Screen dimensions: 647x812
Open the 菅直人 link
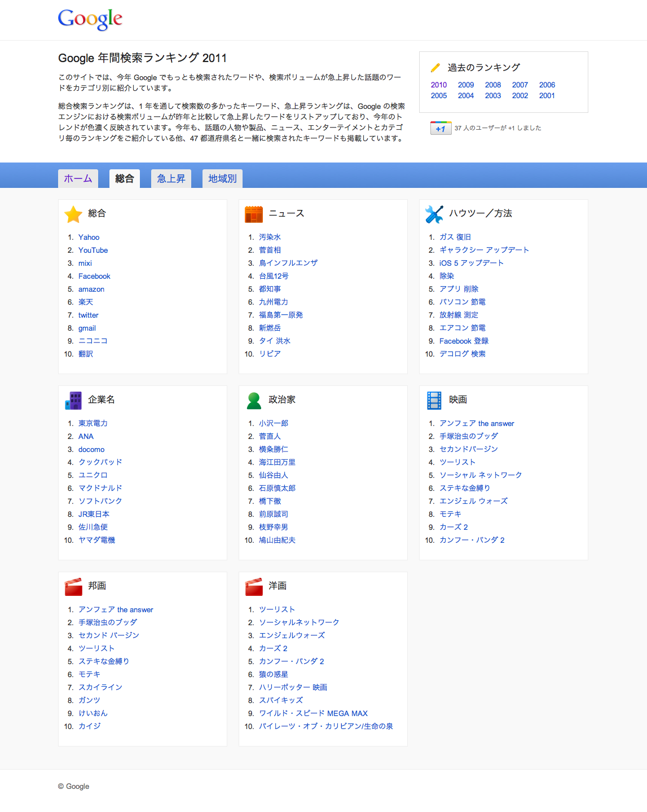[270, 437]
